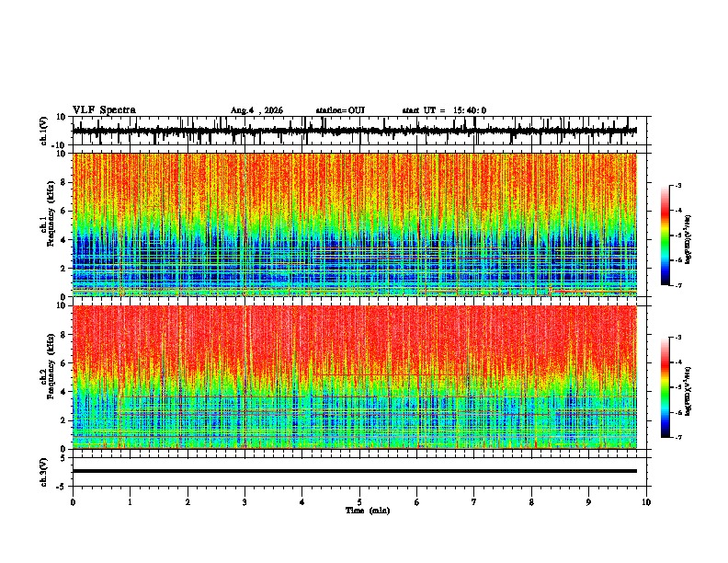Select the "ch.3(V)" axis label

tap(44, 472)
